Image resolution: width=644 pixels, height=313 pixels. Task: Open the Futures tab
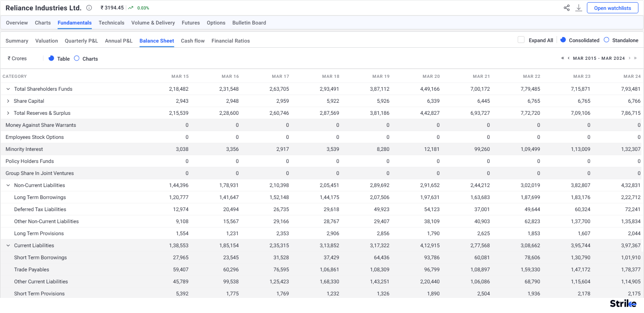[191, 23]
